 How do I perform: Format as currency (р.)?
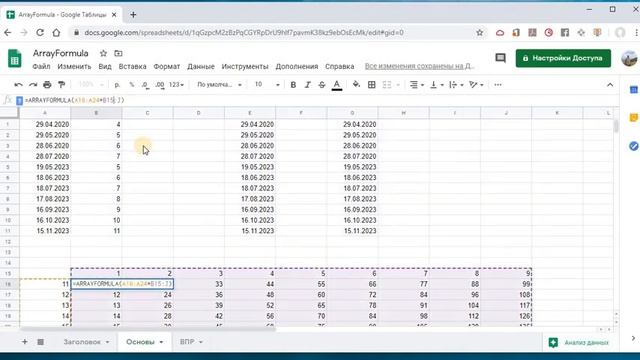(117, 85)
